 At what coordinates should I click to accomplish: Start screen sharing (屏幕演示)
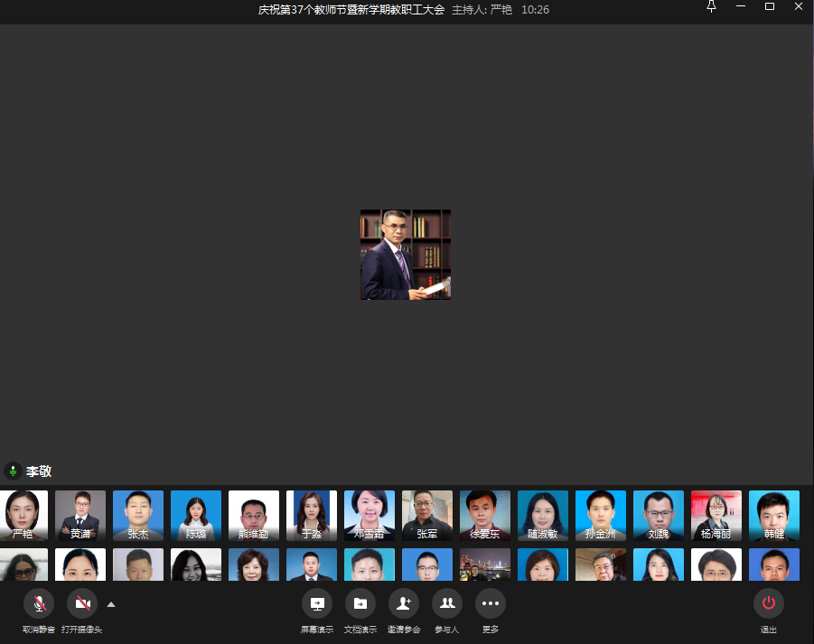pos(317,603)
